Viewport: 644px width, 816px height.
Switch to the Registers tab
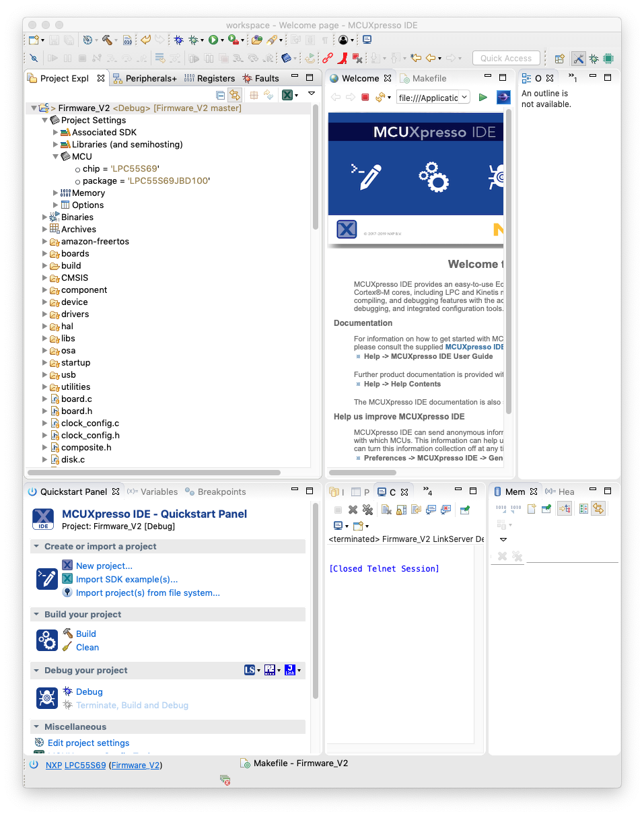click(x=209, y=78)
